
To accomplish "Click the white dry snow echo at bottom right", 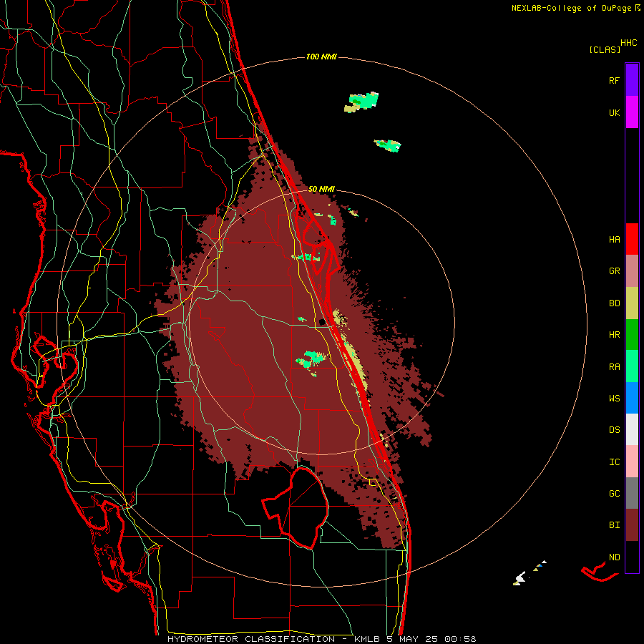I will pos(519,578).
